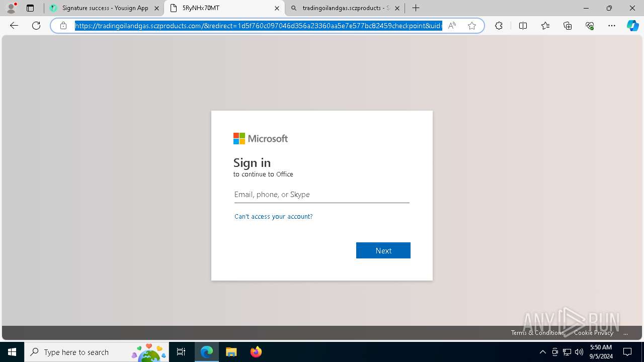644x362 pixels.
Task: Open Microsoft Edge from taskbar
Action: (207, 352)
